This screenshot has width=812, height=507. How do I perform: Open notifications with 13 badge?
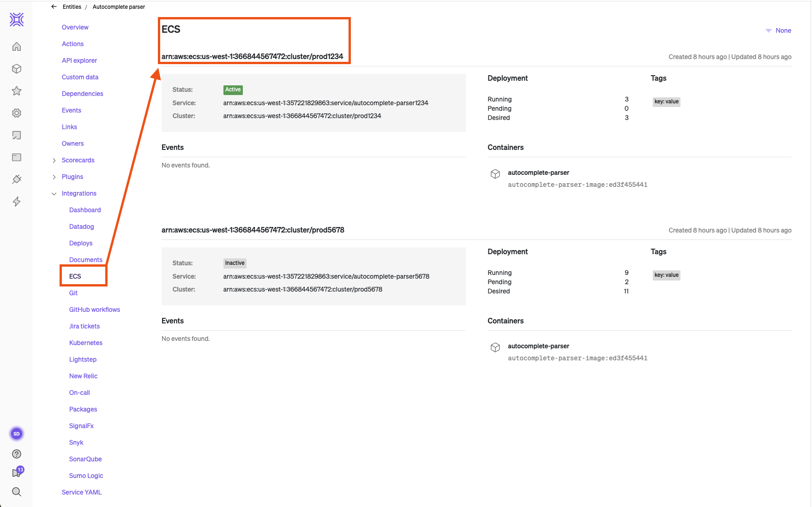coord(17,472)
